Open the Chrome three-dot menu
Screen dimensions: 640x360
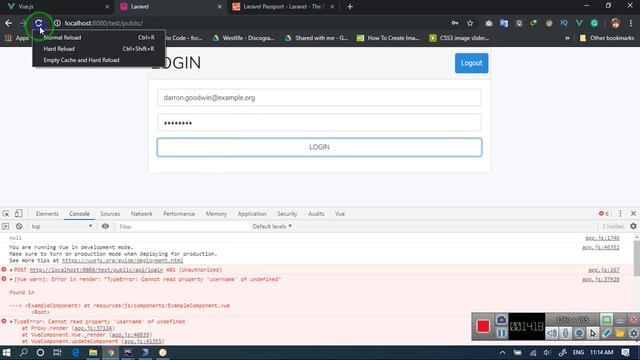[x=631, y=23]
